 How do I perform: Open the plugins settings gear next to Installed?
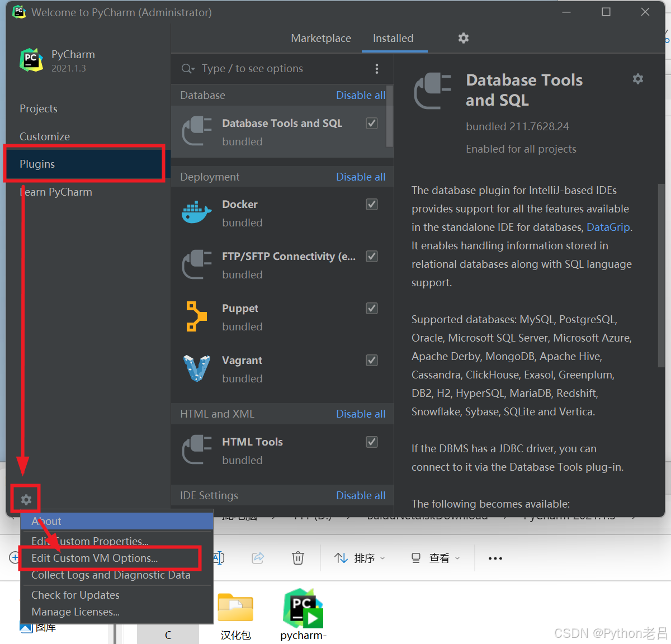click(464, 38)
